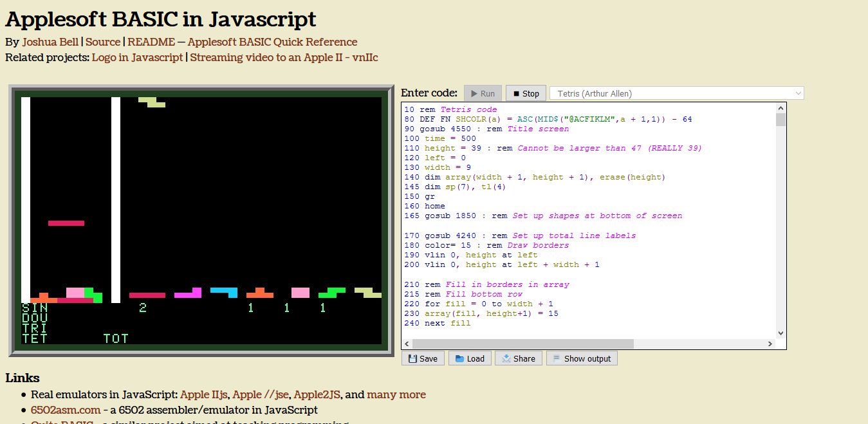Screen dimensions: 868x424
Task: Click the editor's scroll left arrow
Action: tap(407, 344)
